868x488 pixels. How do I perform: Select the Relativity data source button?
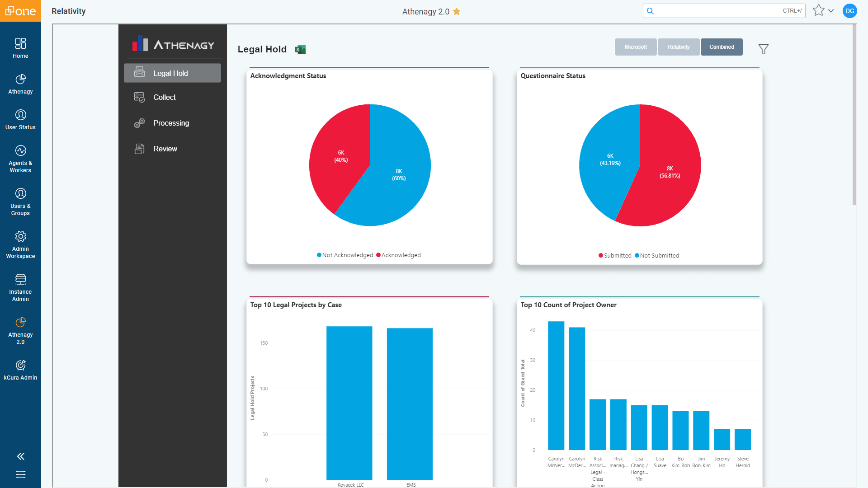point(679,47)
